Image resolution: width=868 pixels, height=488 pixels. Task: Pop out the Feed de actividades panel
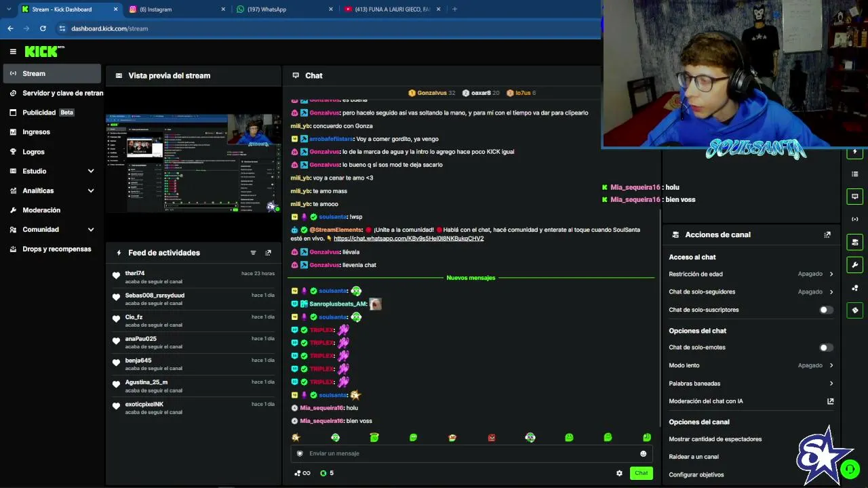click(268, 253)
